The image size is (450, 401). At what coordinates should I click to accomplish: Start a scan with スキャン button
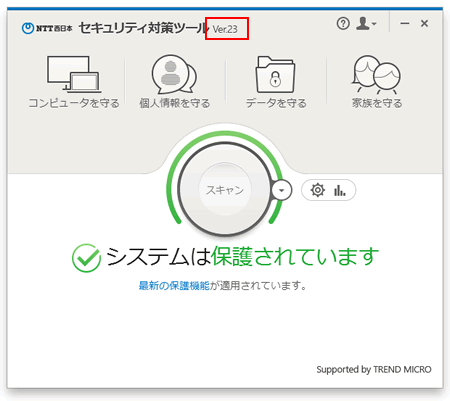[225, 190]
